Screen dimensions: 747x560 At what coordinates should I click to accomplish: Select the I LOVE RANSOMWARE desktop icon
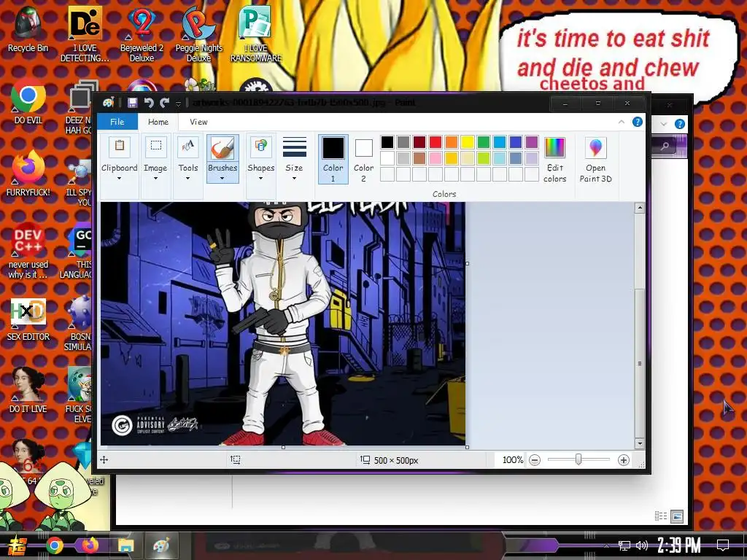256,34
